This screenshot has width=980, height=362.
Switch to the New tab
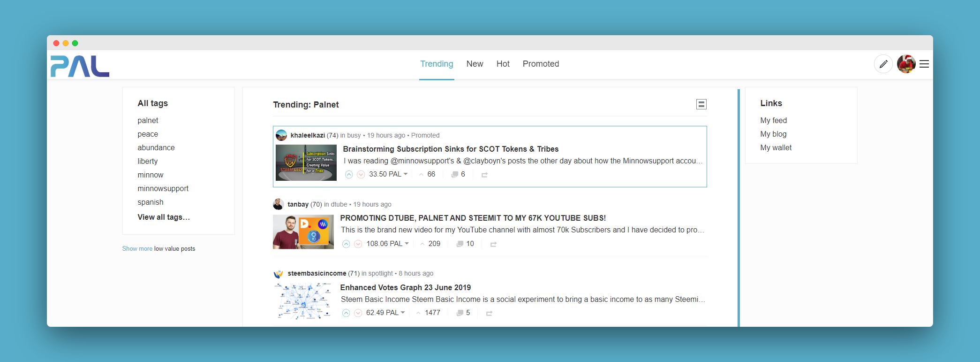pos(475,64)
